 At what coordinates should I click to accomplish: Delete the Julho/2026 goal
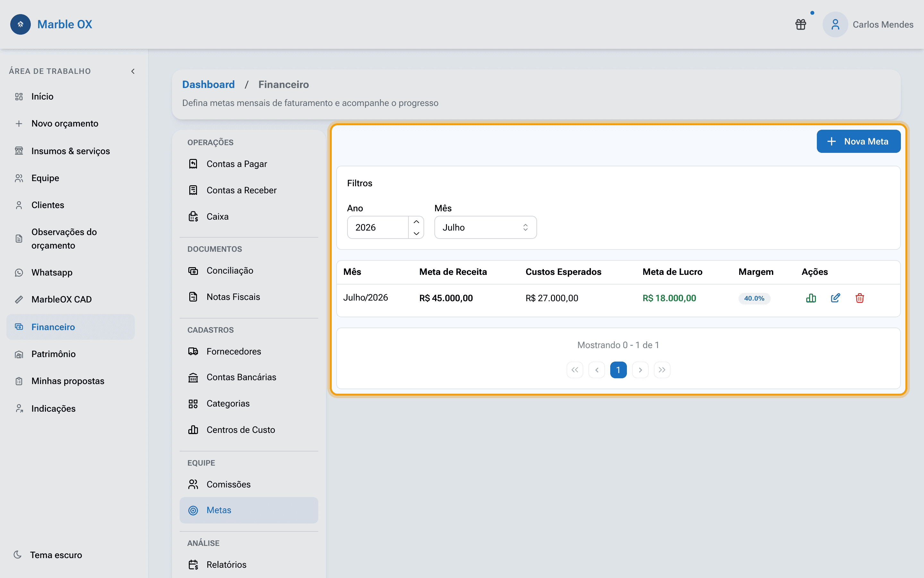pos(860,298)
